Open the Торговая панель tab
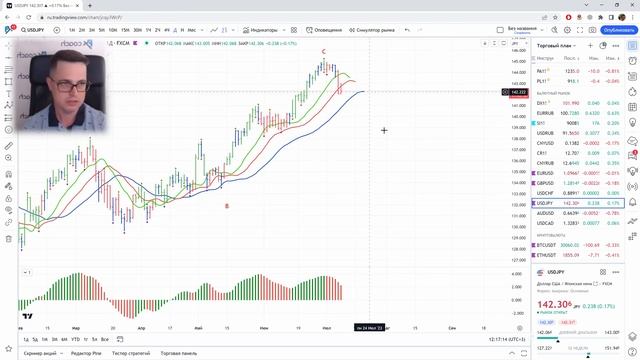Viewport: 640px width, 360px height. pyautogui.click(x=179, y=353)
